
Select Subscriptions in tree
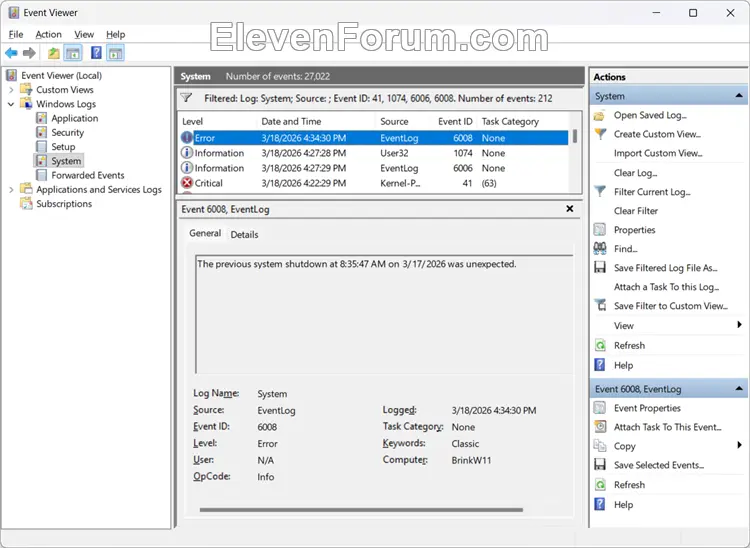(64, 204)
